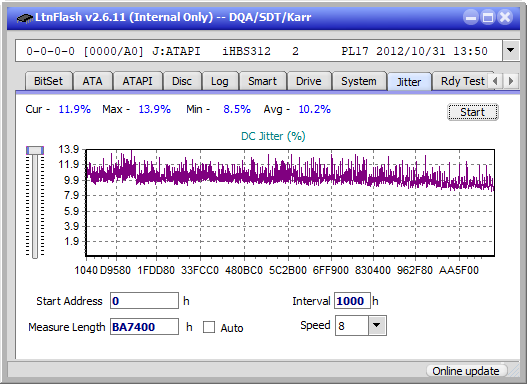Screen dimensions: 527x384
Task: Click the x-axis label 1FDD80
Action: click(x=156, y=270)
